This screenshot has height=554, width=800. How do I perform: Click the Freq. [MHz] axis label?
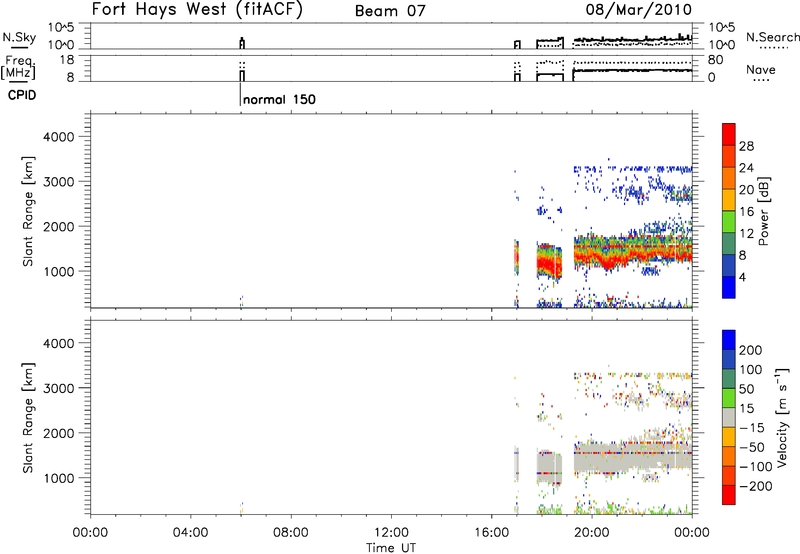(19, 67)
